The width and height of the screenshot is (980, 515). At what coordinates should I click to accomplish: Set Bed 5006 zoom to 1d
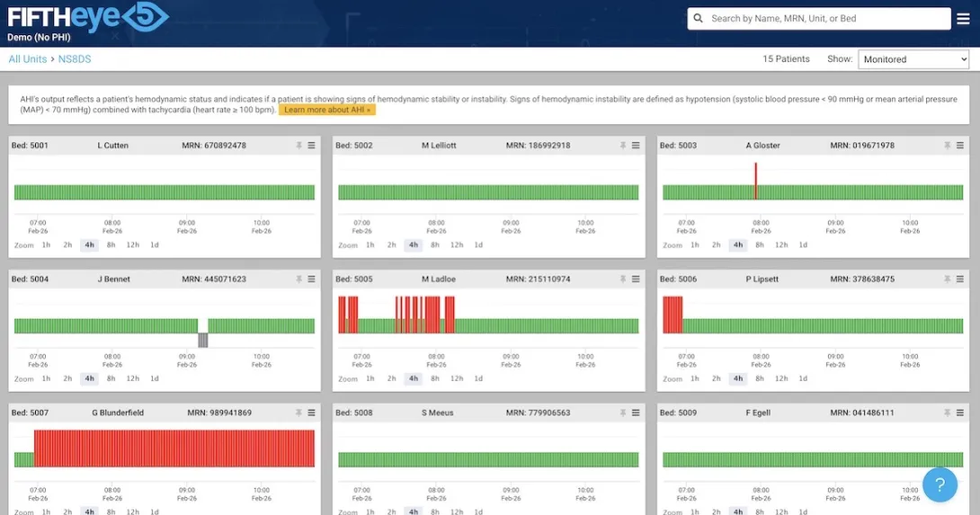tap(803, 379)
